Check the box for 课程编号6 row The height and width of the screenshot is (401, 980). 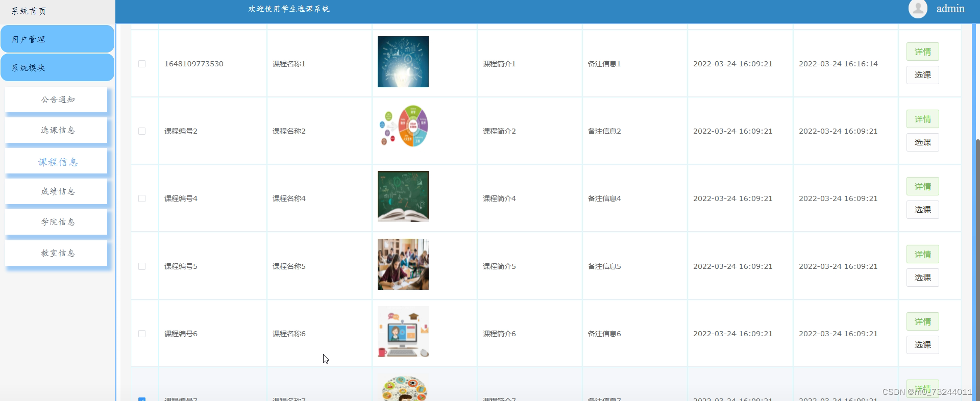(142, 334)
